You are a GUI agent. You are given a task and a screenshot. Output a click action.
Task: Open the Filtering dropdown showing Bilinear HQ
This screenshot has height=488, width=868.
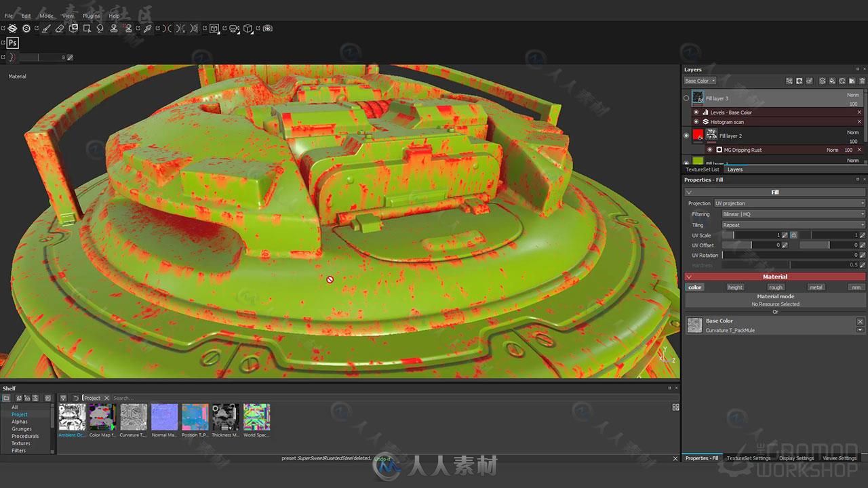point(793,214)
